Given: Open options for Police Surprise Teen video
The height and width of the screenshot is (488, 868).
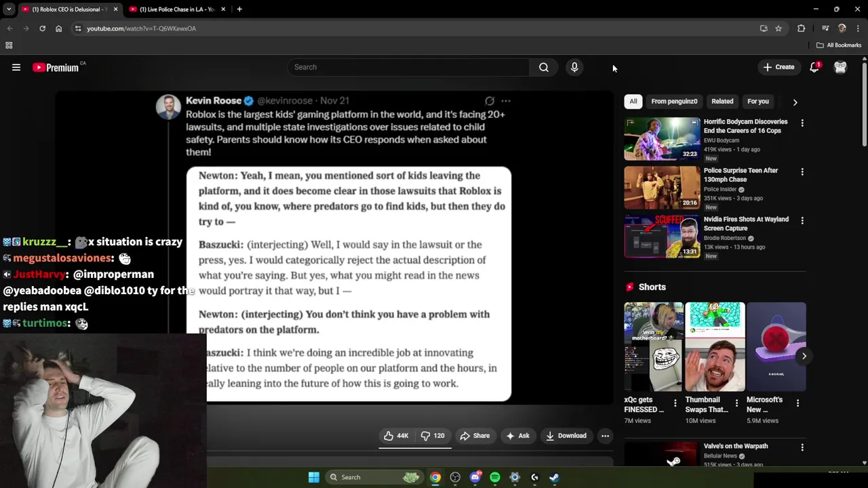Looking at the screenshot, I should pyautogui.click(x=802, y=172).
